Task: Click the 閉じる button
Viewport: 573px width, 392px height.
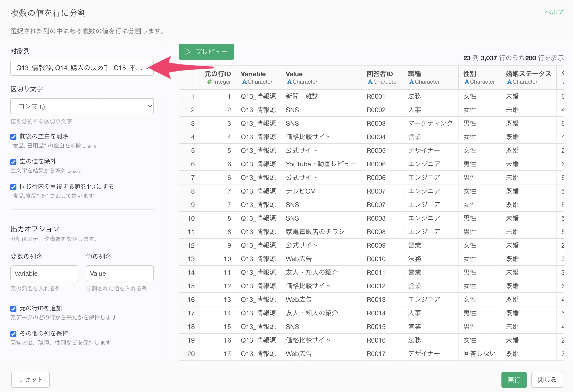Action: coord(547,380)
